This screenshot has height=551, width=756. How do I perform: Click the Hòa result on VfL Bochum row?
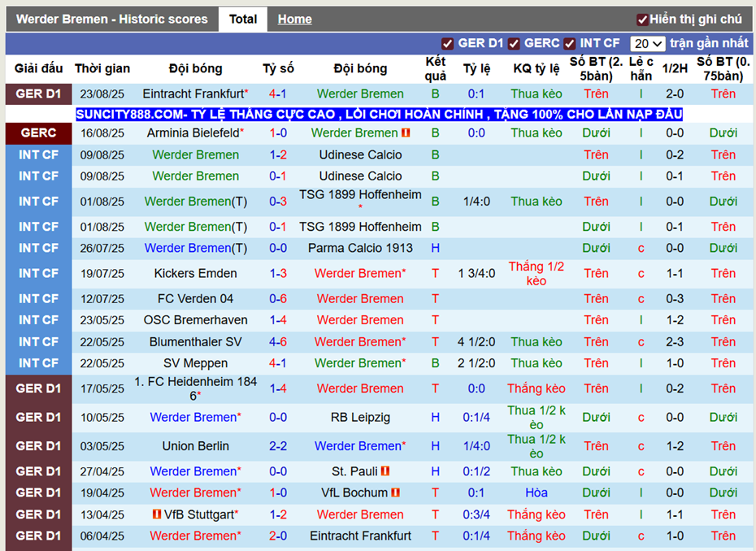(537, 492)
